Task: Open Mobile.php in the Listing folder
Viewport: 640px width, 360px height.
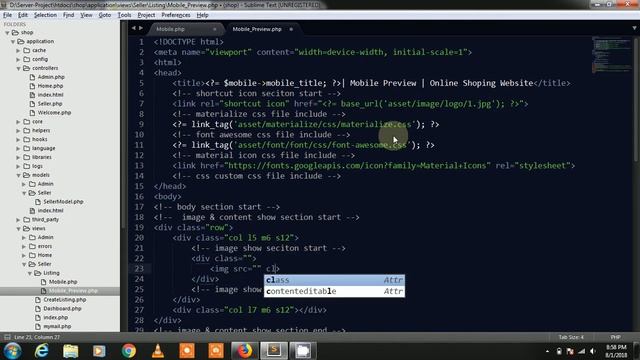Action: click(63, 282)
